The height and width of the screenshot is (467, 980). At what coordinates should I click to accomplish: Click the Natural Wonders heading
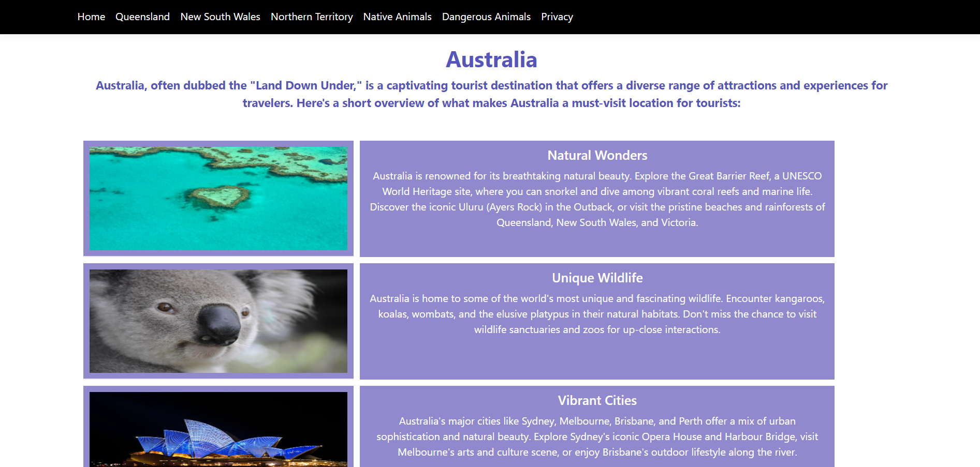pyautogui.click(x=597, y=155)
